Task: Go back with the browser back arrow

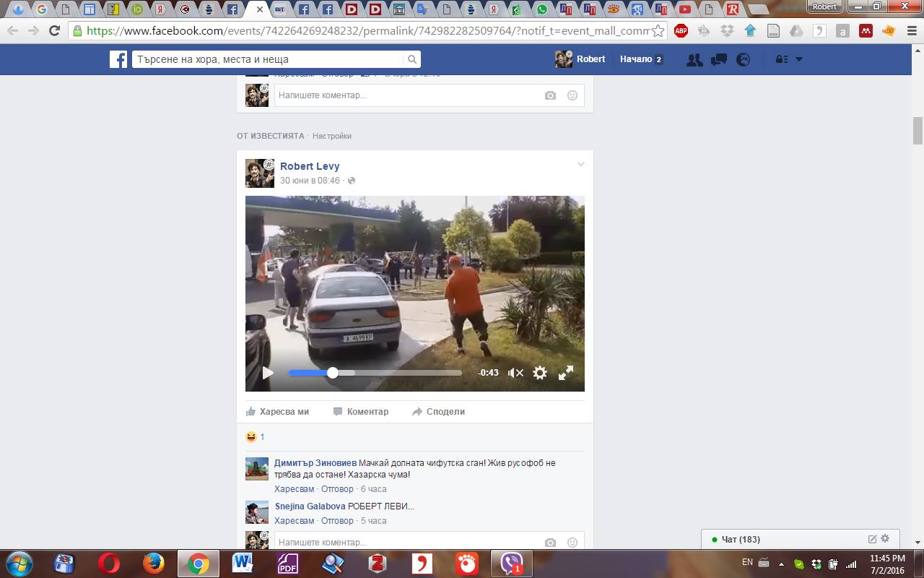Action: click(x=12, y=31)
